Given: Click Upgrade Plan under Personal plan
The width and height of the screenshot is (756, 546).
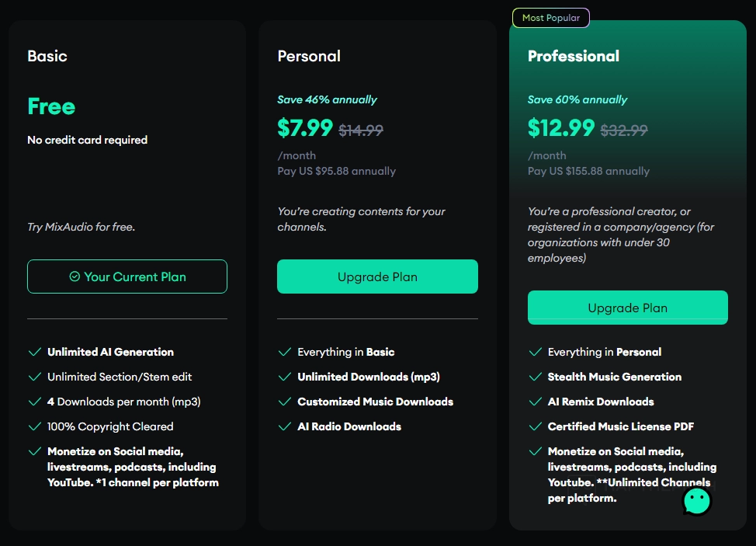Looking at the screenshot, I should (x=377, y=276).
